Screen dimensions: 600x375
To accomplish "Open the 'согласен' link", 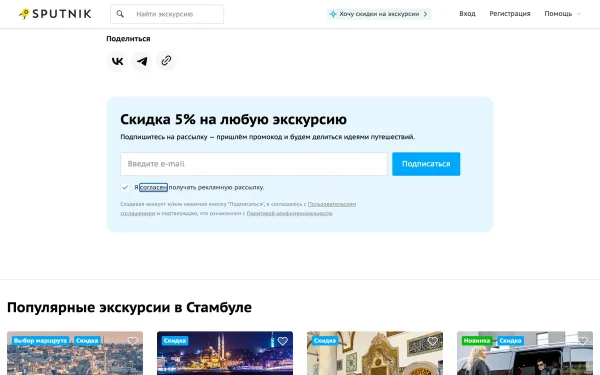I will 153,188.
